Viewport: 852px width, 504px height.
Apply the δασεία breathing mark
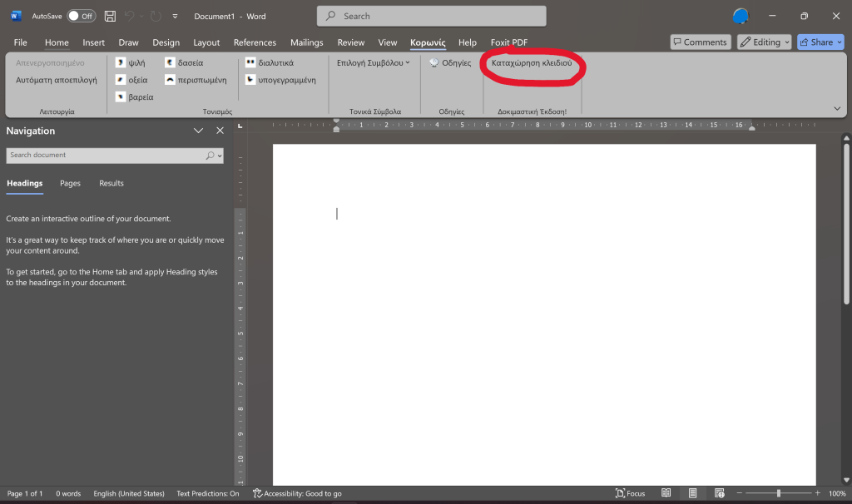[x=170, y=62]
